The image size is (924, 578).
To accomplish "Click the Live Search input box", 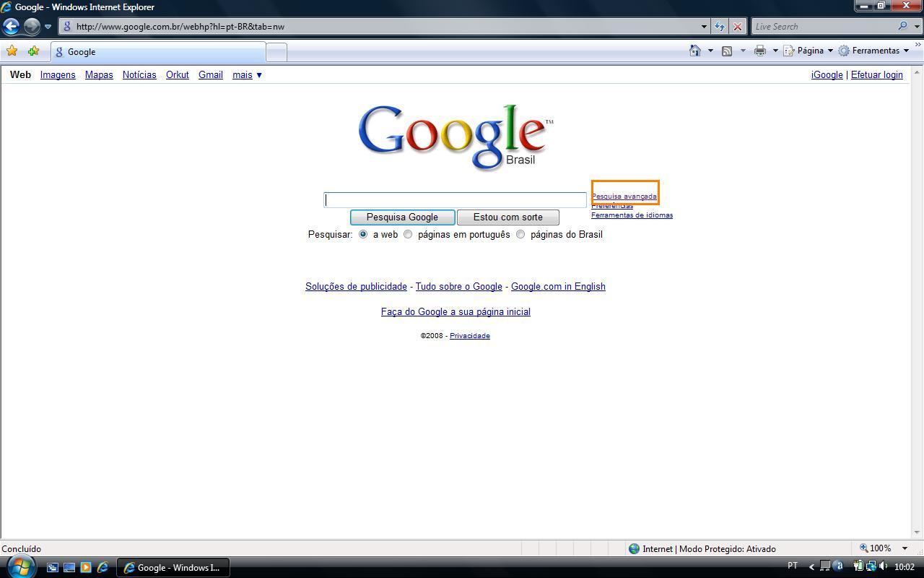I will pos(824,27).
